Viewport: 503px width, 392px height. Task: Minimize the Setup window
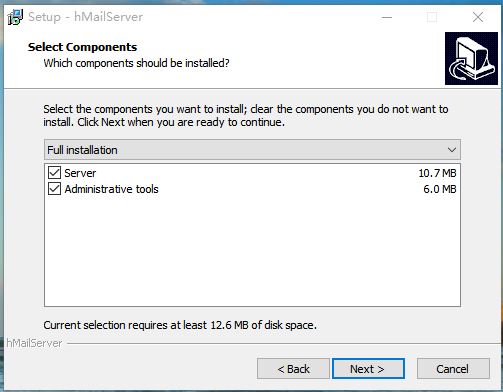(387, 17)
